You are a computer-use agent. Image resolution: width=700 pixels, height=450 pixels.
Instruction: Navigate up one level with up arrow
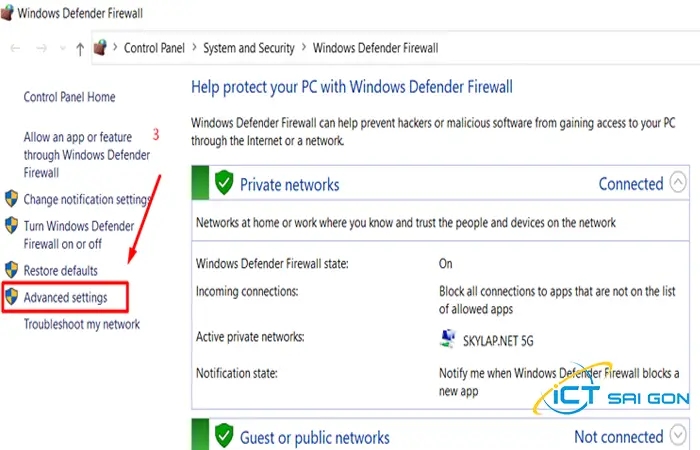[x=80, y=48]
